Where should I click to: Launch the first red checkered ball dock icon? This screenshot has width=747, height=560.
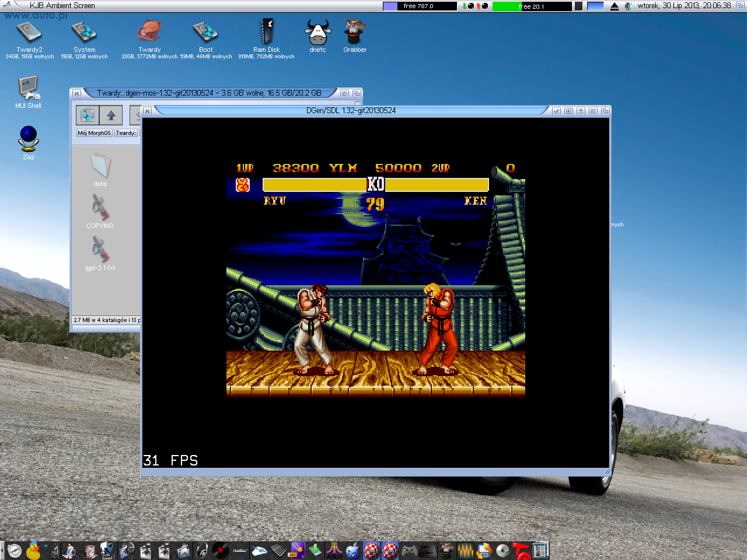pyautogui.click(x=372, y=551)
